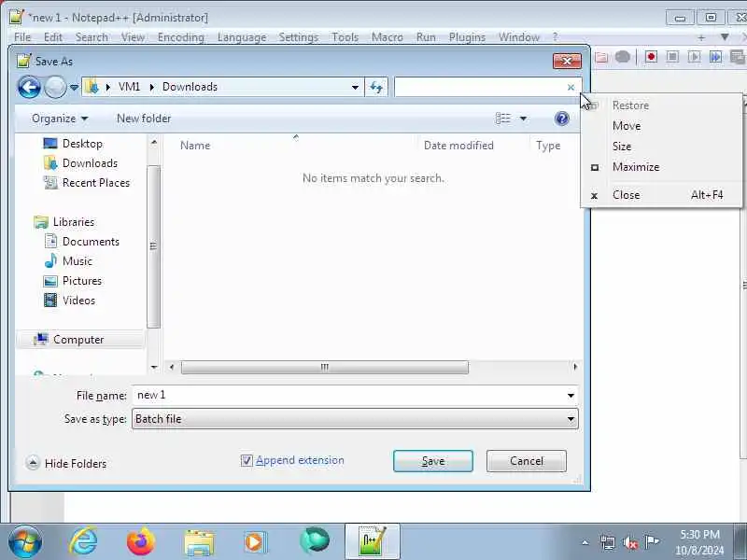This screenshot has height=560, width=747.
Task: Open the address bar path dropdown
Action: click(x=355, y=87)
